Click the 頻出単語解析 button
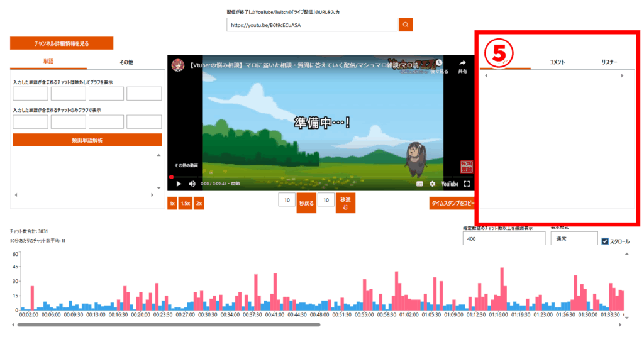The image size is (644, 337). (x=87, y=140)
